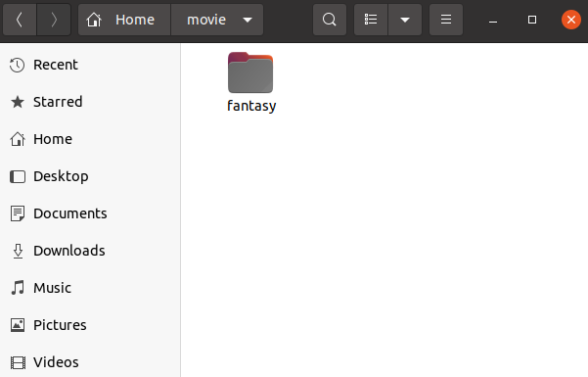Viewport: 588px width, 377px height.
Task: Click the Recent clock icon
Action: click(18, 65)
